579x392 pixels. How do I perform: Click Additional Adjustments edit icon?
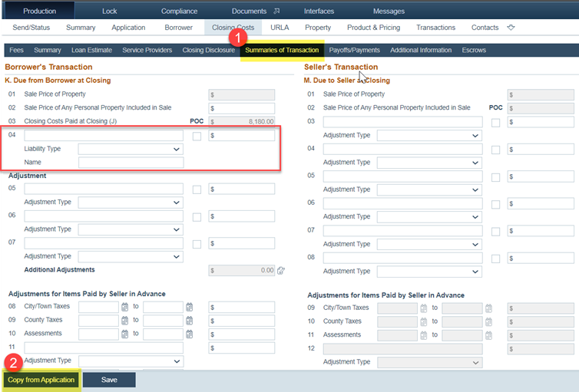(281, 270)
